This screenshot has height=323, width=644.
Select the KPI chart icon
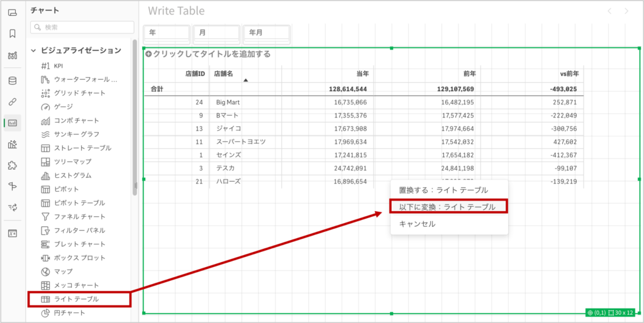pyautogui.click(x=45, y=66)
